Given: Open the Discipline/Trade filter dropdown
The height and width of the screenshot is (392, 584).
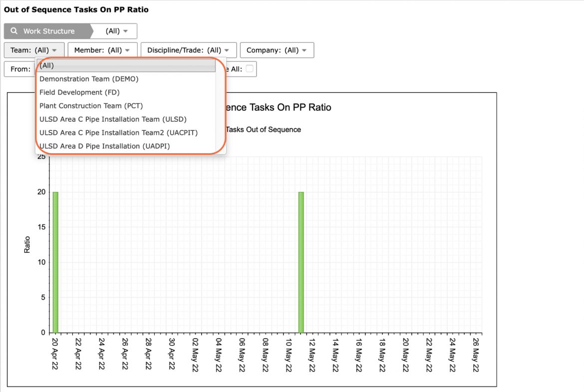Looking at the screenshot, I should point(189,50).
